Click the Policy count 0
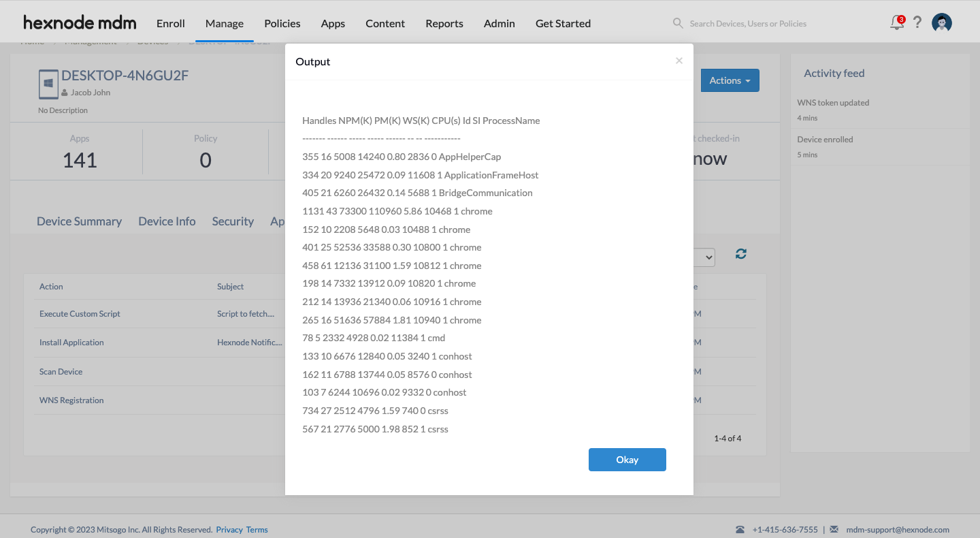Image resolution: width=980 pixels, height=538 pixels. 206,160
